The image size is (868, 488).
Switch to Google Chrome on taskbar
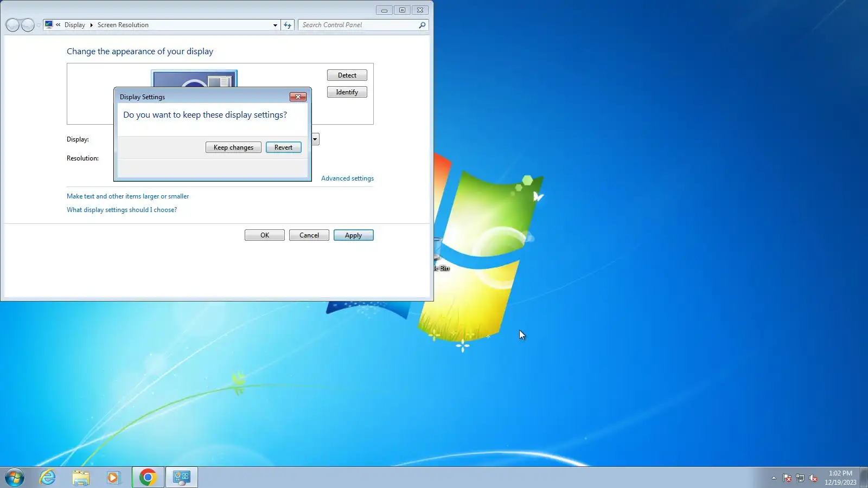[x=148, y=478]
